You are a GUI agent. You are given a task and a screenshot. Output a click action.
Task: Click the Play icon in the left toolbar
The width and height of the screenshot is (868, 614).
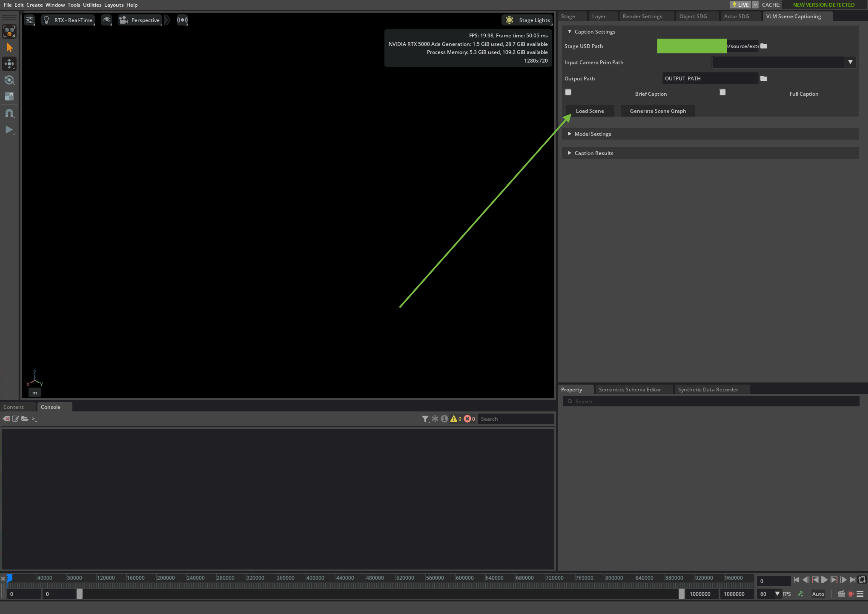point(9,130)
